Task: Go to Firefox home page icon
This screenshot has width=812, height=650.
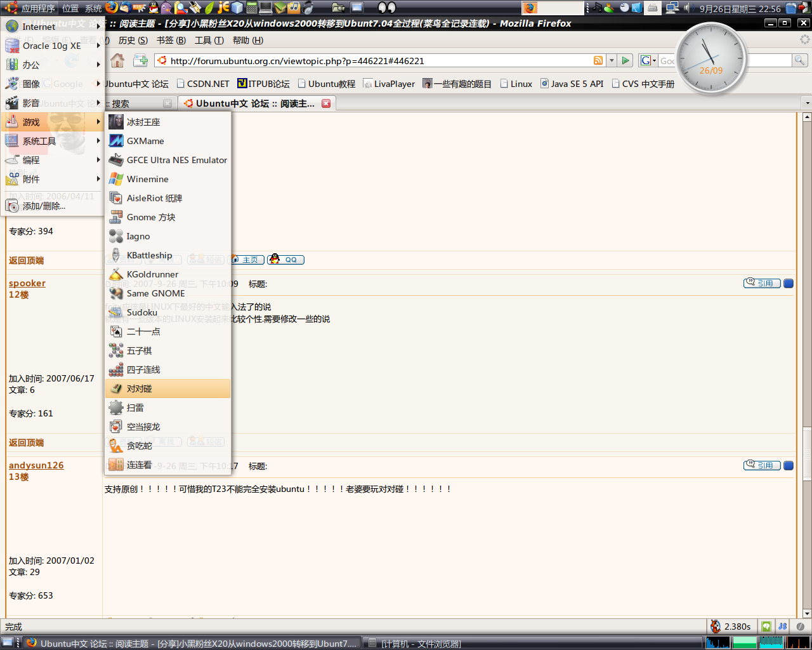Action: [x=117, y=60]
